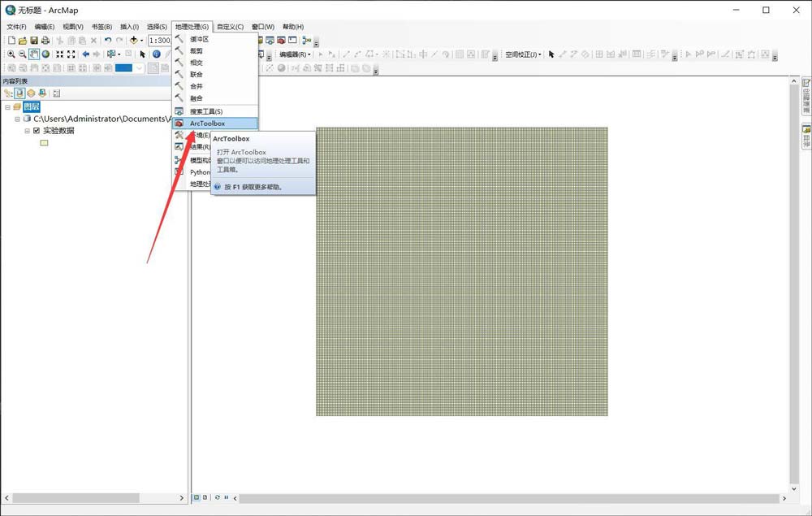
Task: Open the 文件(F) menu
Action: (16, 27)
